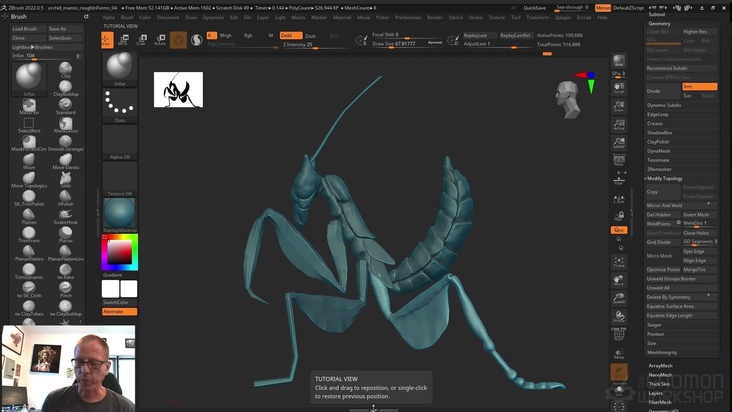Open the Preferences menu
The width and height of the screenshot is (732, 412).
coord(408,17)
